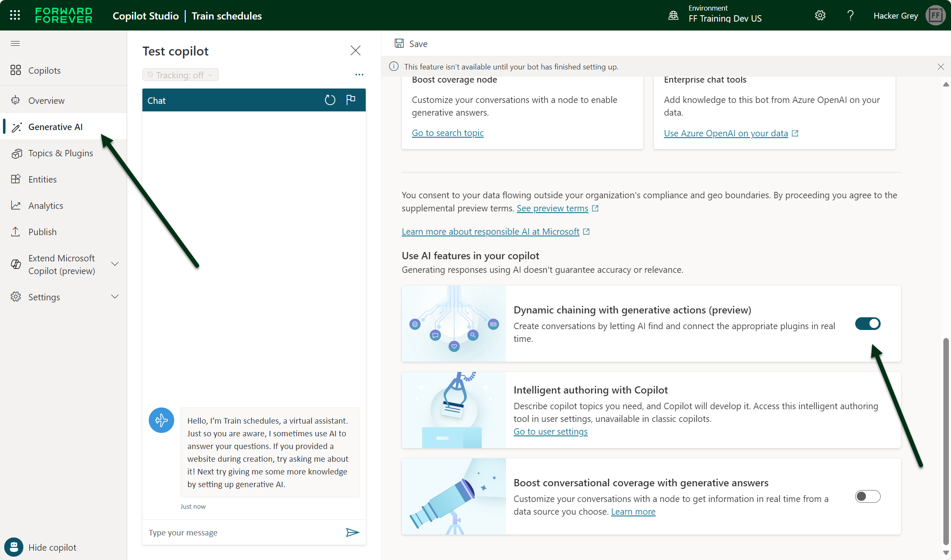Send message with the paper plane icon

click(x=352, y=532)
